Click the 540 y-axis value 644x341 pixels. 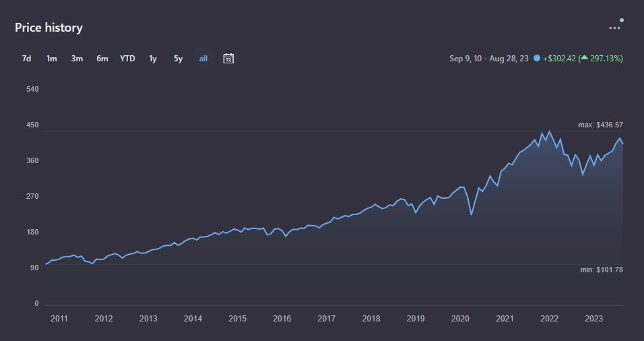click(x=32, y=89)
